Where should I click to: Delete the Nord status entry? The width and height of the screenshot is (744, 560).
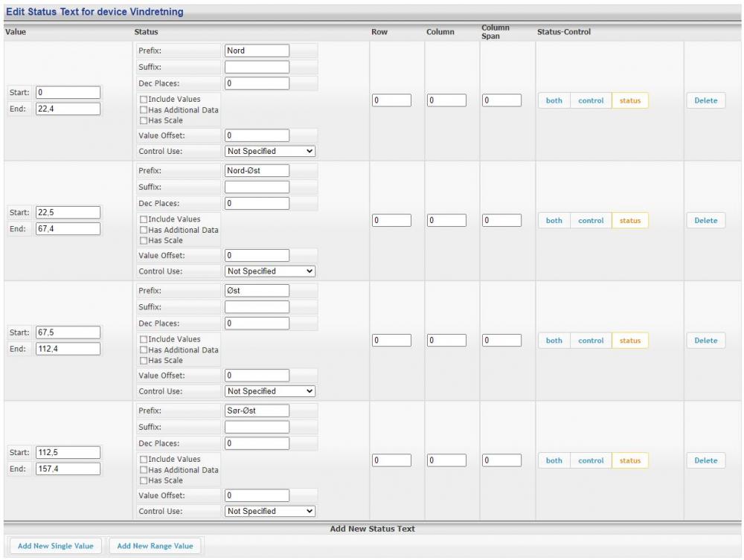[x=705, y=100]
